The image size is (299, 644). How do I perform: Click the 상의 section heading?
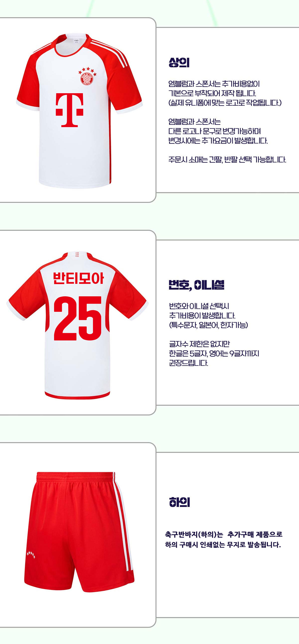(x=179, y=63)
